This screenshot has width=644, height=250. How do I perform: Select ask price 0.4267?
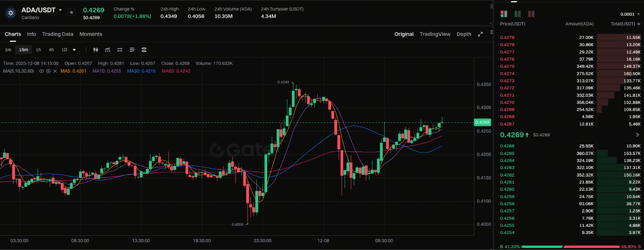point(507,124)
